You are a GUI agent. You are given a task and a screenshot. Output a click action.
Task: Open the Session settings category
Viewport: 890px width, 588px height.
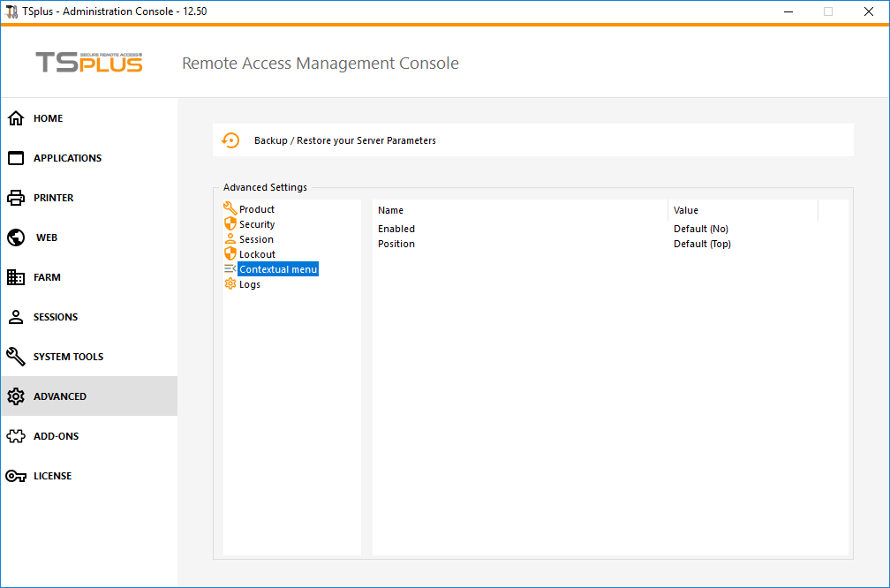(x=256, y=239)
